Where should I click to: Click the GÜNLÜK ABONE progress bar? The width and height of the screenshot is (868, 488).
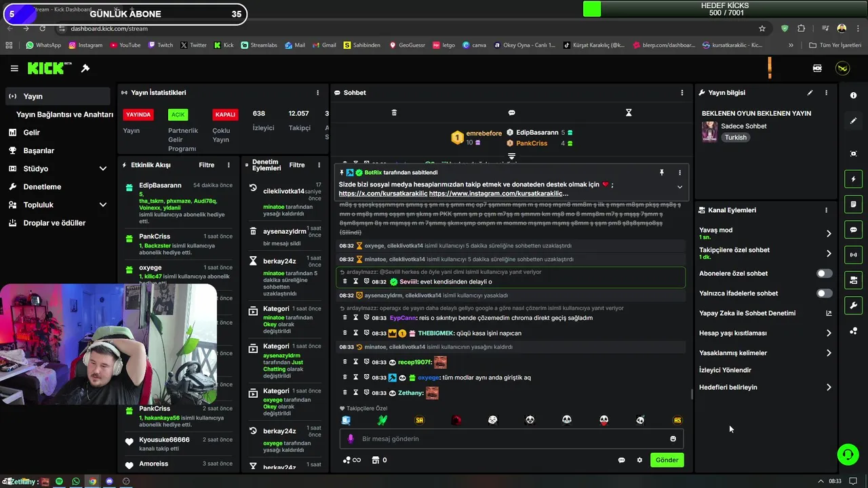click(x=125, y=14)
